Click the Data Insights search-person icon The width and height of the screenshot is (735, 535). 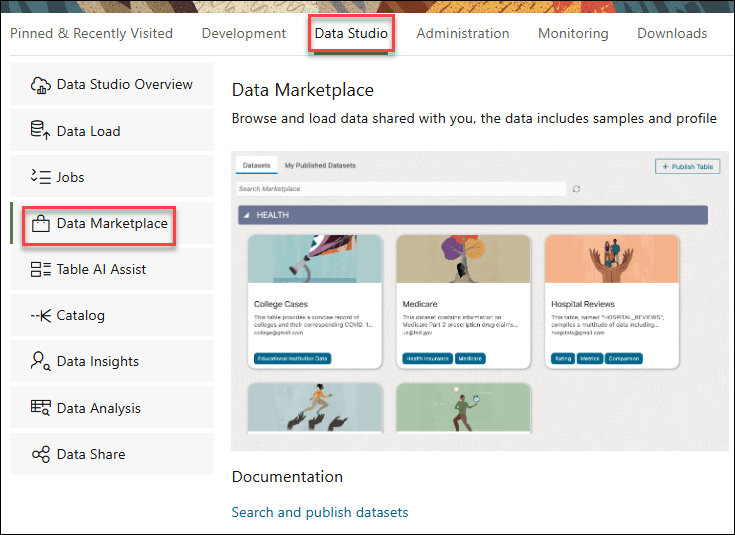pos(41,362)
